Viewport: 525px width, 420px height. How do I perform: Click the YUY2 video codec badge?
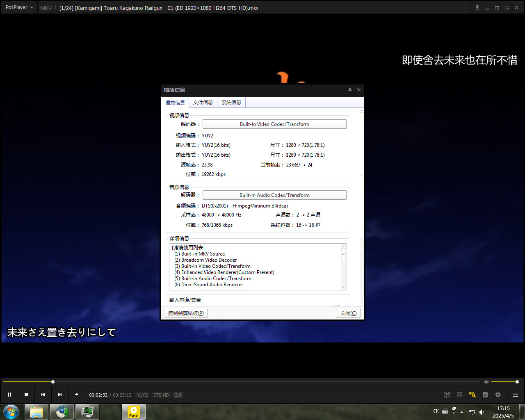142,395
